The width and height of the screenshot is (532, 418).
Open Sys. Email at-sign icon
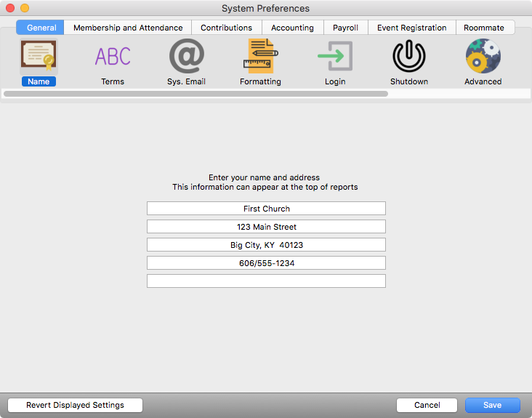click(186, 57)
